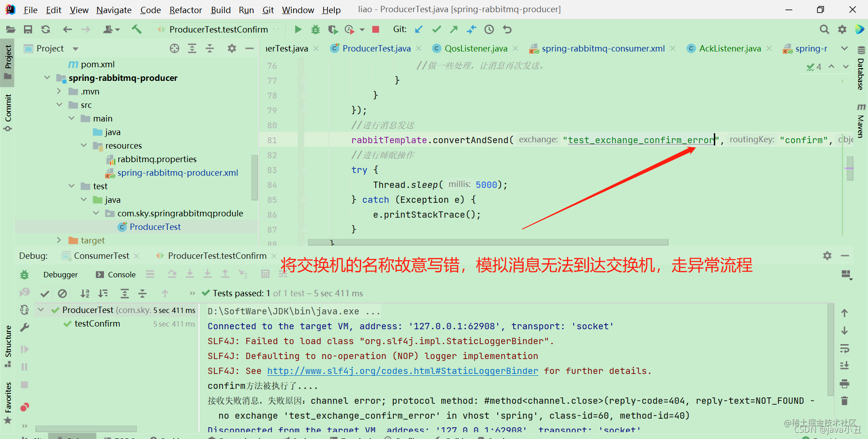Switch to AckListener.java tab
This screenshot has width=868, height=439.
pos(730,48)
